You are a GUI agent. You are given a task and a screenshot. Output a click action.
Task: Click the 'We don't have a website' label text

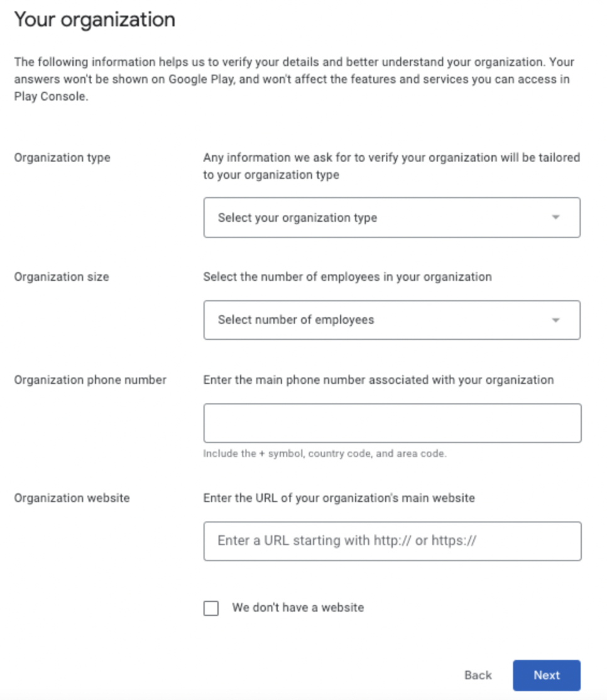(x=298, y=608)
